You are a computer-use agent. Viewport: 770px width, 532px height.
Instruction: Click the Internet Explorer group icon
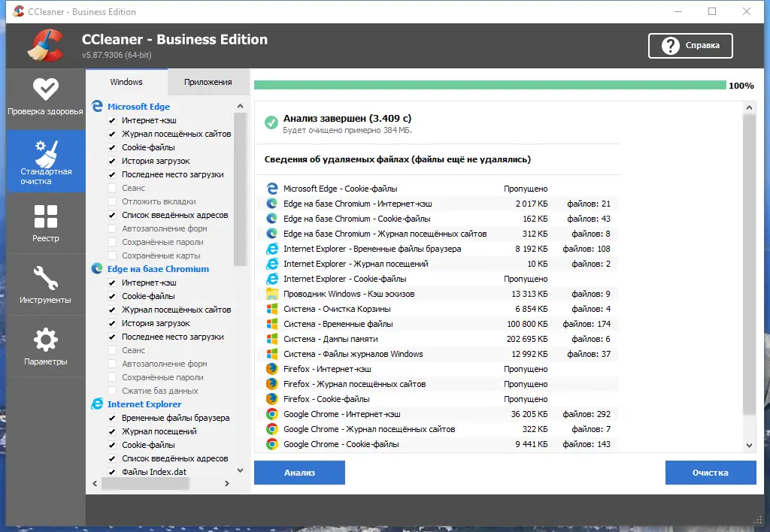97,404
